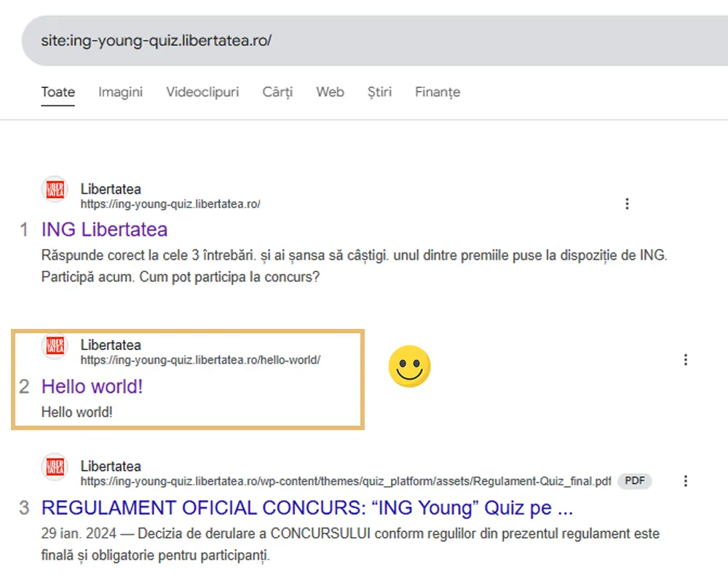Click Libertatea favicon of Hello world result

[x=55, y=346]
